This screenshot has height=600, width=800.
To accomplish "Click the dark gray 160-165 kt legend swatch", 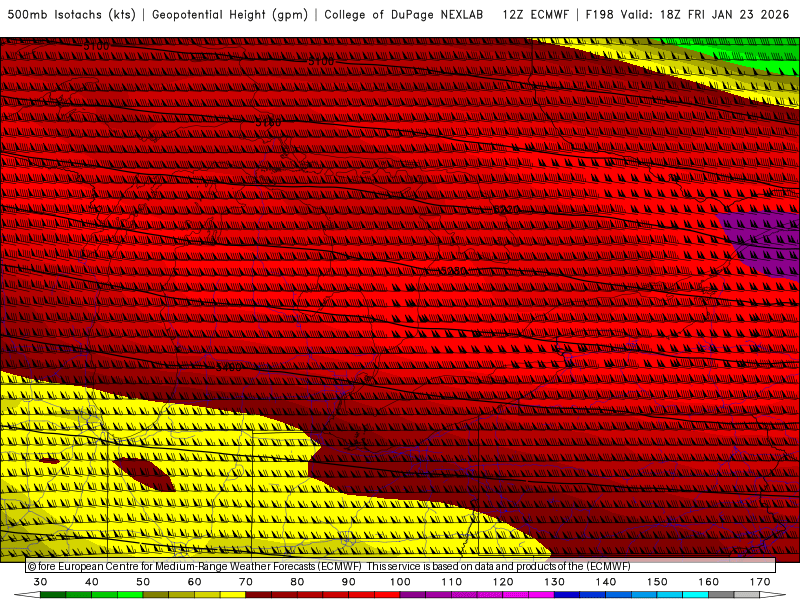I will pyautogui.click(x=721, y=595).
